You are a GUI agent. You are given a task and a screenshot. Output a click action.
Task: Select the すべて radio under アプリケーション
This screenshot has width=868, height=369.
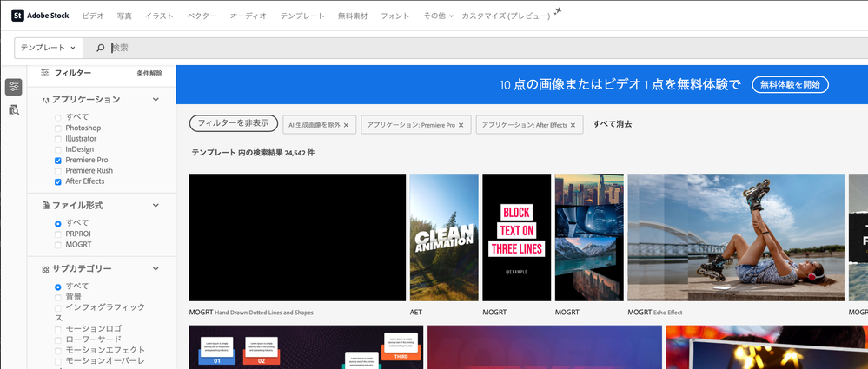pos(58,117)
